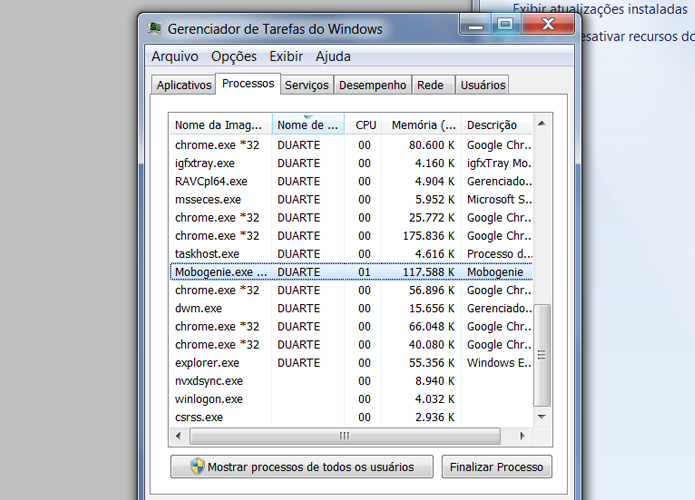
Task: Click the Windows E.. description cell
Action: [499, 363]
